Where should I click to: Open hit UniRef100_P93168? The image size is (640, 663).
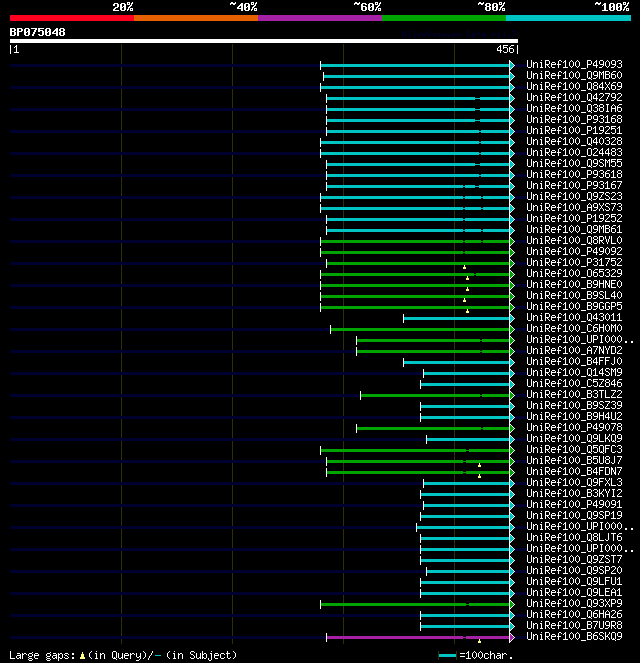click(x=574, y=119)
